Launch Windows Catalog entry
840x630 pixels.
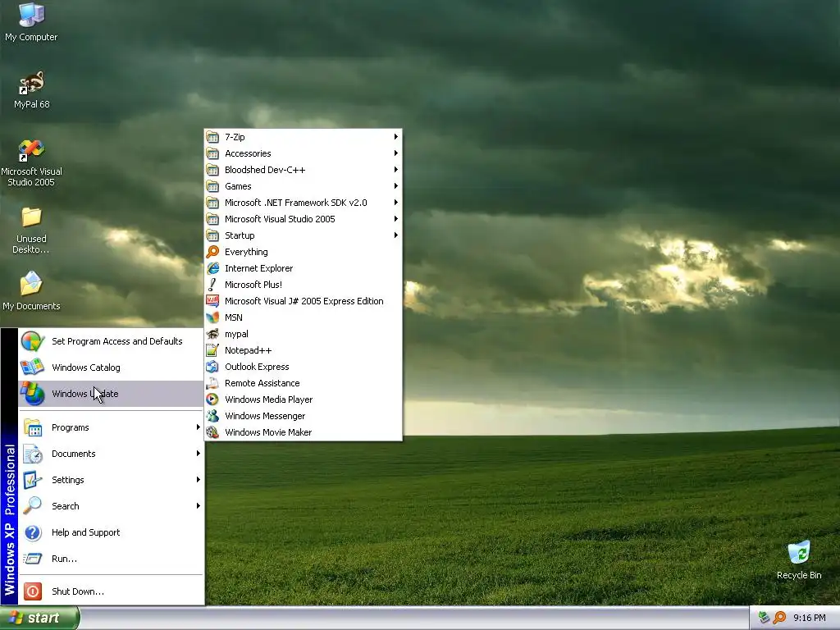click(x=111, y=367)
